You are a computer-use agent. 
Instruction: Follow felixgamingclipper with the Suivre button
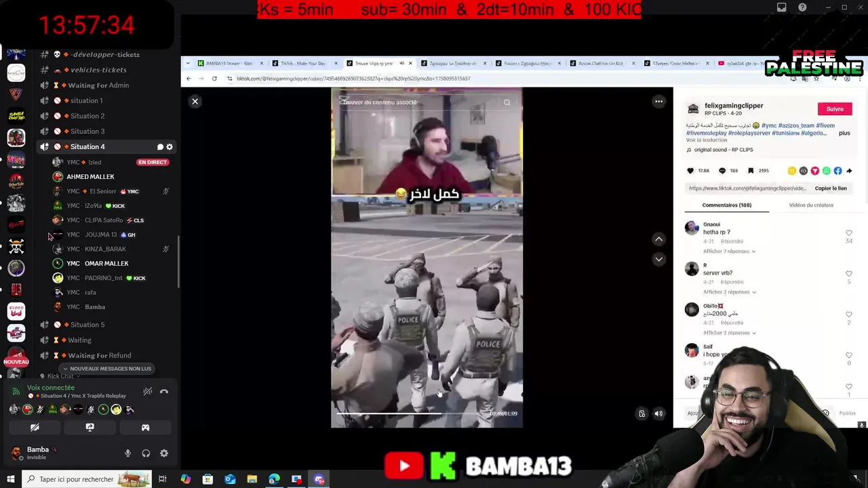835,109
